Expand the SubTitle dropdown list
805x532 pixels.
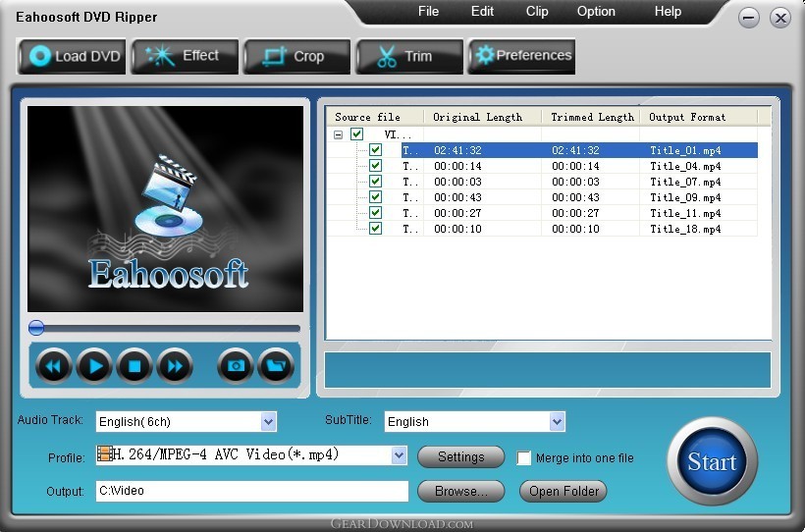pyautogui.click(x=557, y=422)
